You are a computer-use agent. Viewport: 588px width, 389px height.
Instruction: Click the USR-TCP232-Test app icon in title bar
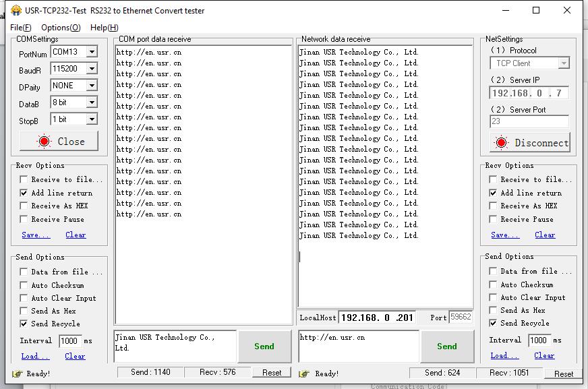[x=16, y=10]
